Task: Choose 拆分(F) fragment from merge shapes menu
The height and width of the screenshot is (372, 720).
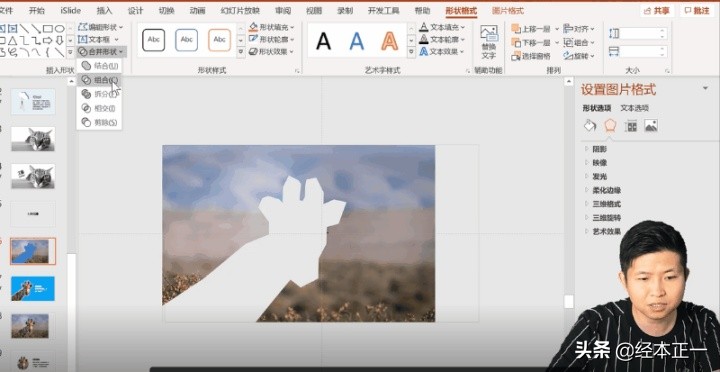Action: coord(99,94)
